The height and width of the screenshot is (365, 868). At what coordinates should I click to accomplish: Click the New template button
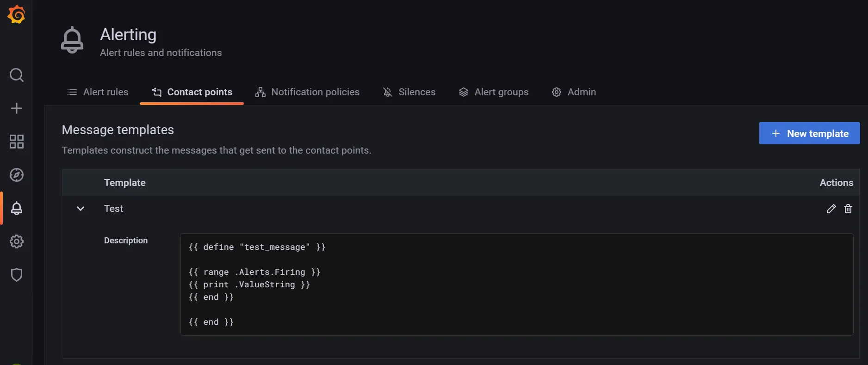point(809,133)
